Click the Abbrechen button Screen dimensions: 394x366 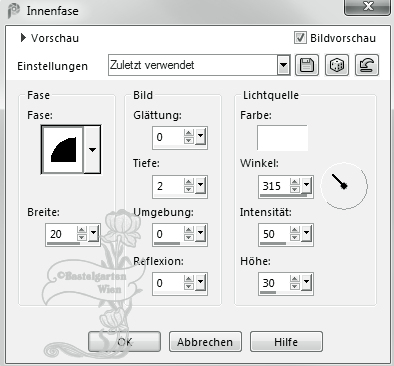(205, 342)
